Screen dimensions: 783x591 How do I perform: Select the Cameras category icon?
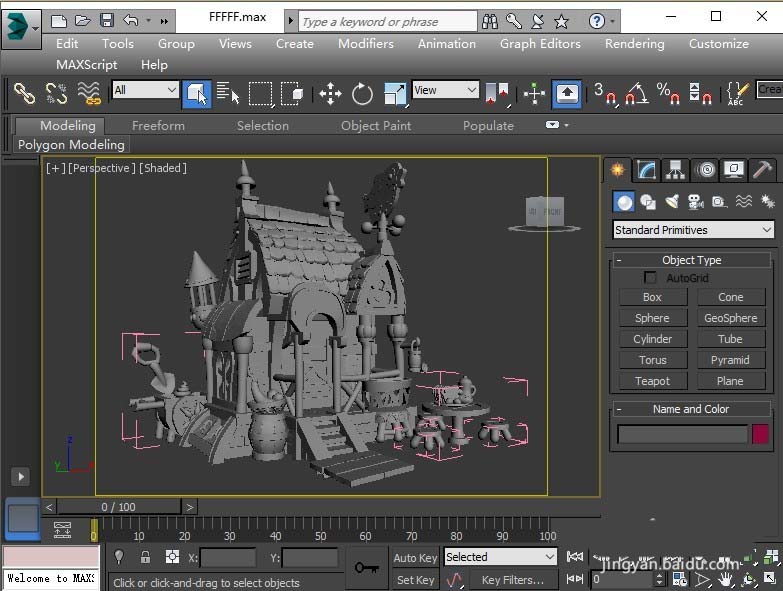coord(695,202)
